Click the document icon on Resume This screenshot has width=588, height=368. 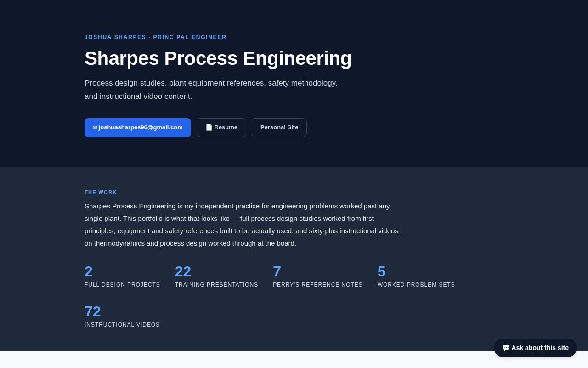[x=209, y=127]
